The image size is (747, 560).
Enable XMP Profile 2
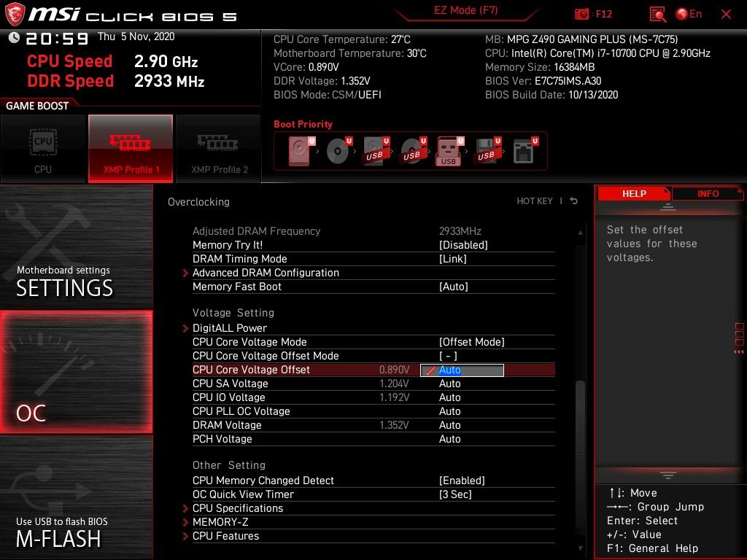pyautogui.click(x=219, y=149)
